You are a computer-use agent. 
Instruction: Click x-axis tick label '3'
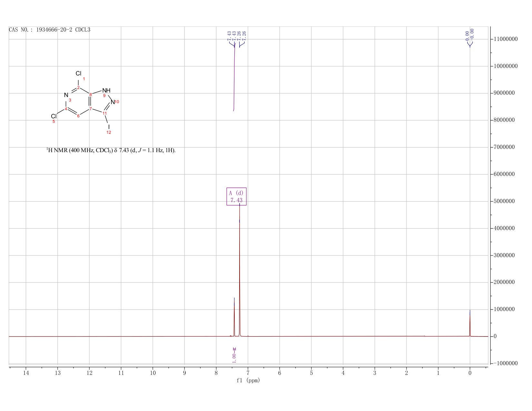coord(375,373)
